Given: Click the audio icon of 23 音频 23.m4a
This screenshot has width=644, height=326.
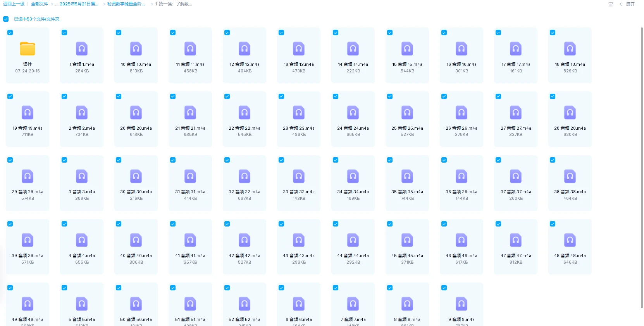Looking at the screenshot, I should [x=299, y=113].
